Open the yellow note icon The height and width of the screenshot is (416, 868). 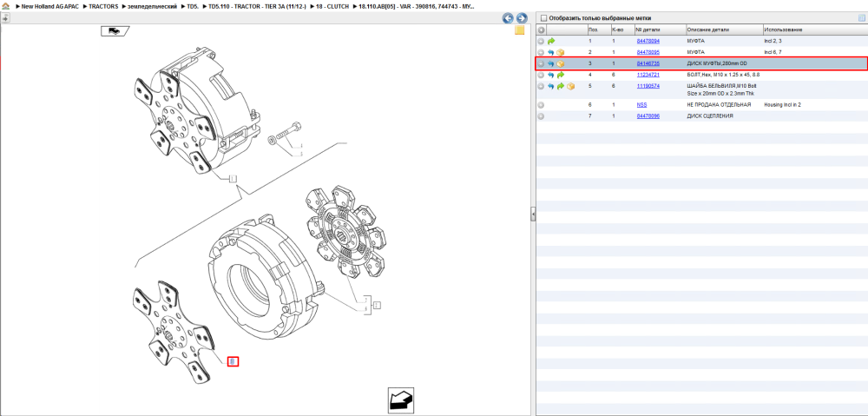pyautogui.click(x=519, y=30)
